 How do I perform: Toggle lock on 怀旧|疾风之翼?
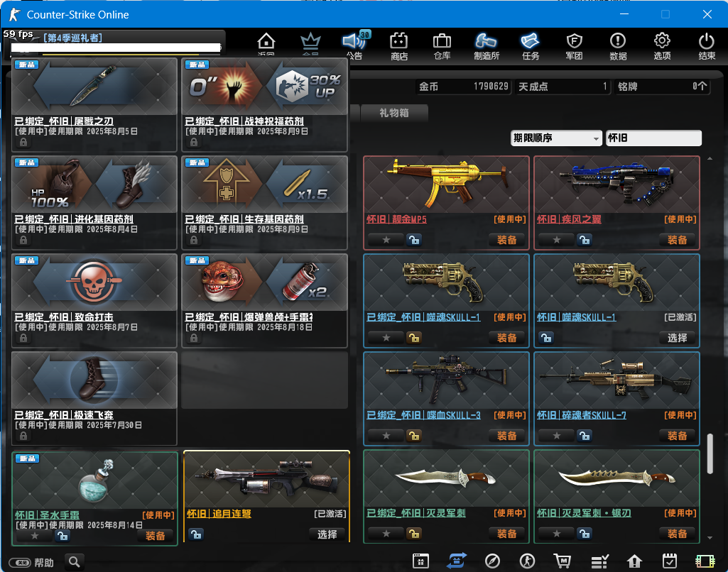pyautogui.click(x=584, y=240)
